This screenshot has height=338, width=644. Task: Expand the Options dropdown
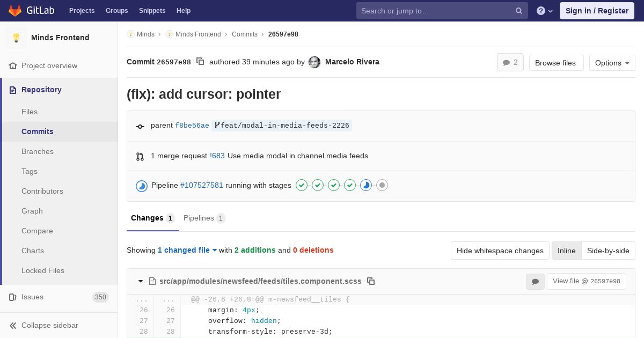pos(612,63)
